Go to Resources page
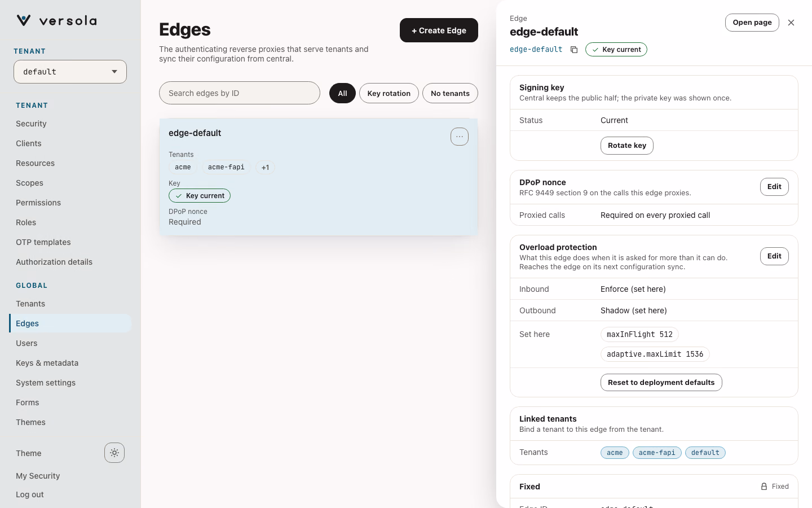The image size is (812, 508). click(x=70, y=163)
